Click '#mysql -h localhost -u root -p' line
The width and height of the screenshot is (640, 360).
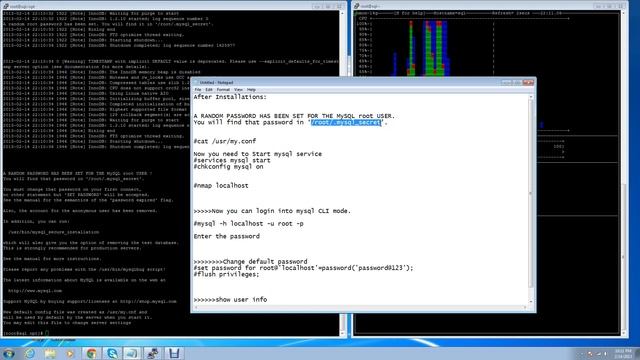click(249, 224)
